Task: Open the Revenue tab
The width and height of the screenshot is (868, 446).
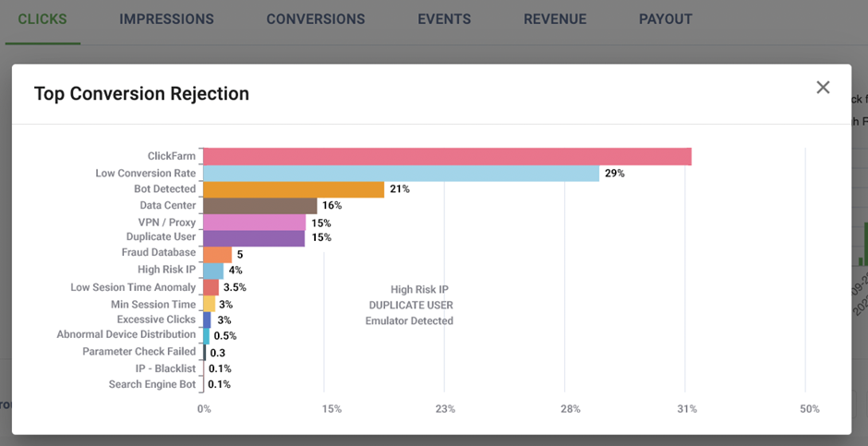Action: [555, 19]
